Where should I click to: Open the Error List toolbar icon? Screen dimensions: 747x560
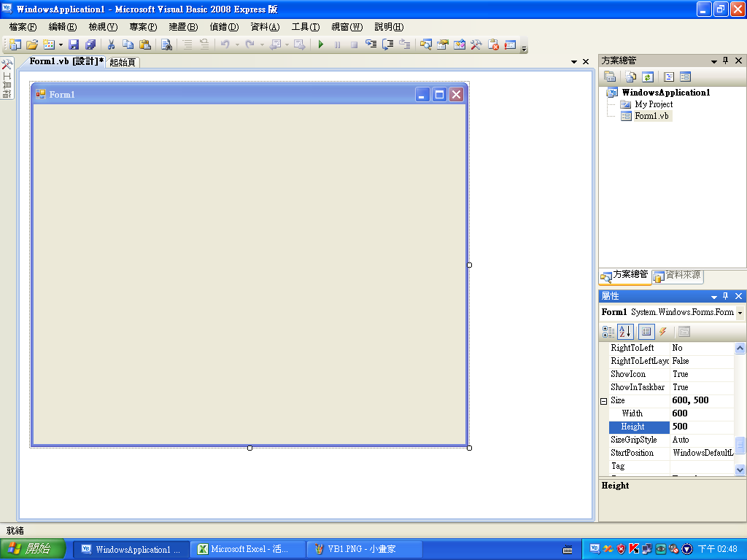(x=493, y=44)
